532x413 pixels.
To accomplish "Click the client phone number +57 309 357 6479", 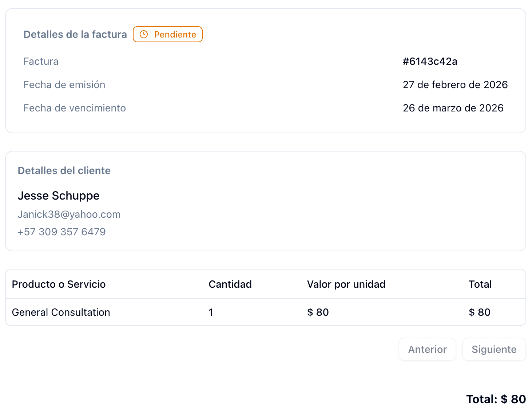I will (62, 232).
